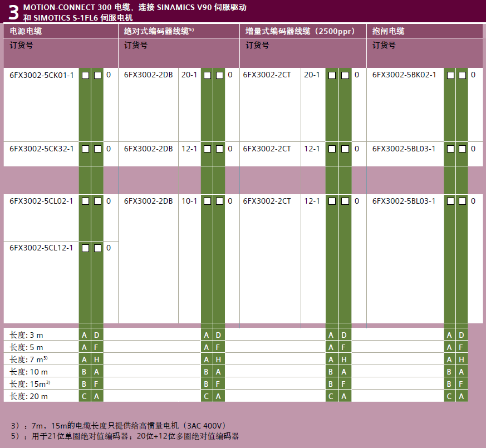Click the 长度: 20 m row label
Screen dimensions: 486x448
(28, 396)
